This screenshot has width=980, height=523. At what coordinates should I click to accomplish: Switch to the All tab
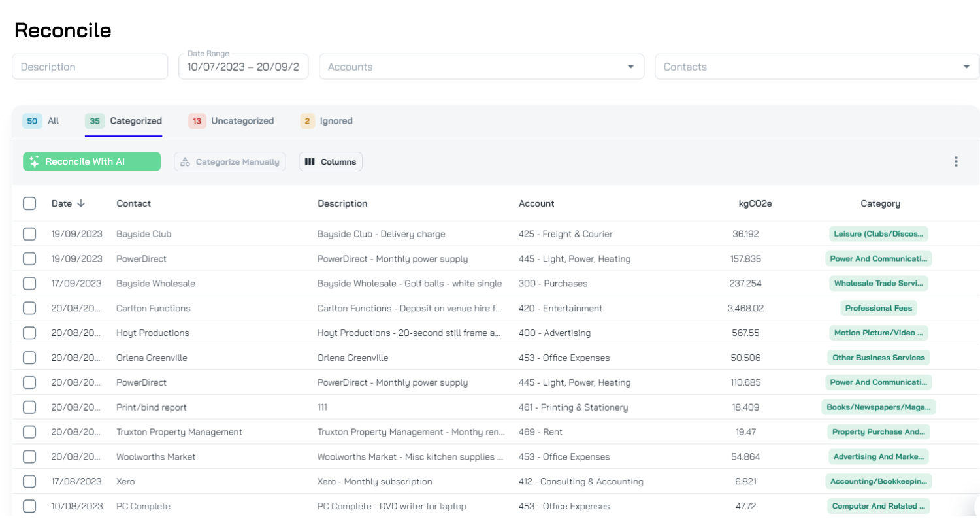pyautogui.click(x=41, y=121)
